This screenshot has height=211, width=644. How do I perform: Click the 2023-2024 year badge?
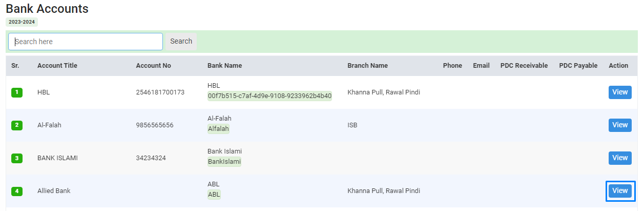click(x=22, y=22)
